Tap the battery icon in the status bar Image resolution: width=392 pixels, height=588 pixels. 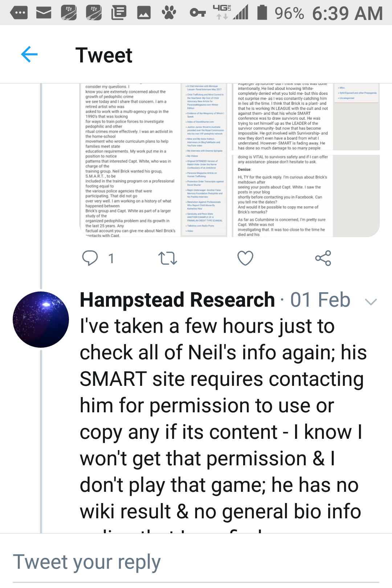click(x=262, y=12)
